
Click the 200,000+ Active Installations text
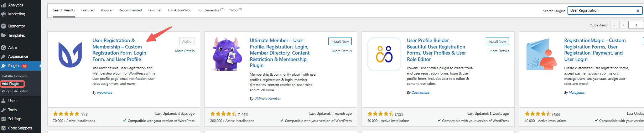tap(232, 121)
